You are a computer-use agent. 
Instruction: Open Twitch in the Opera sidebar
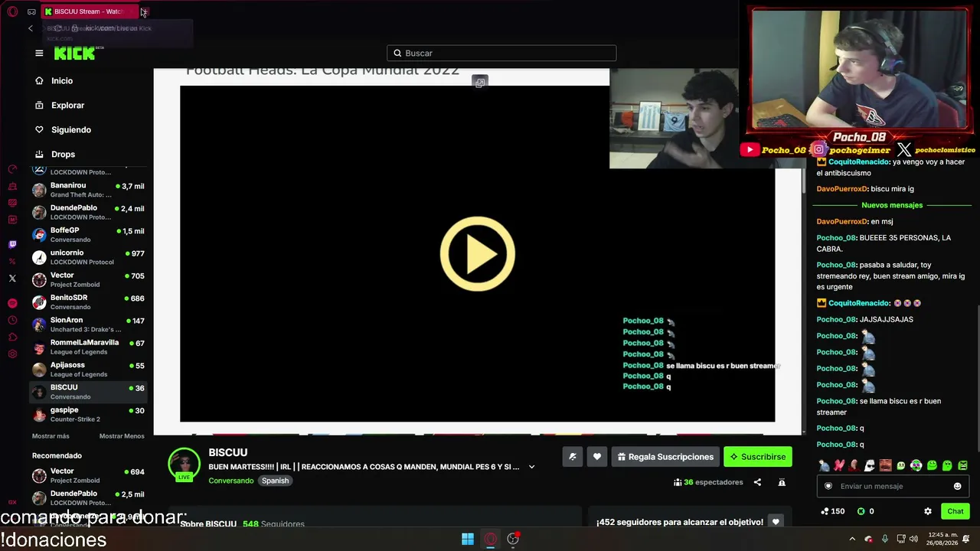[12, 245]
